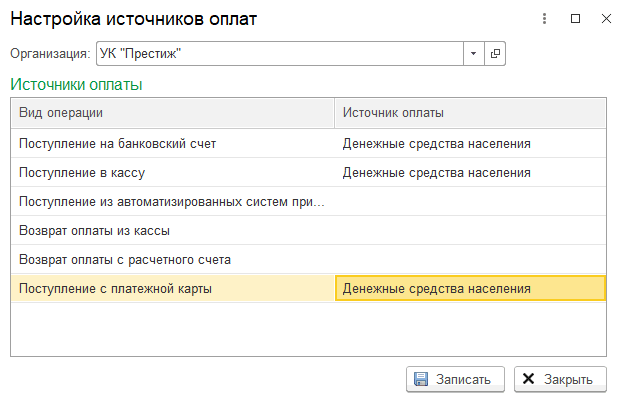Click payment source cell for Поступление в кассу
621x395 pixels.
[x=471, y=172]
